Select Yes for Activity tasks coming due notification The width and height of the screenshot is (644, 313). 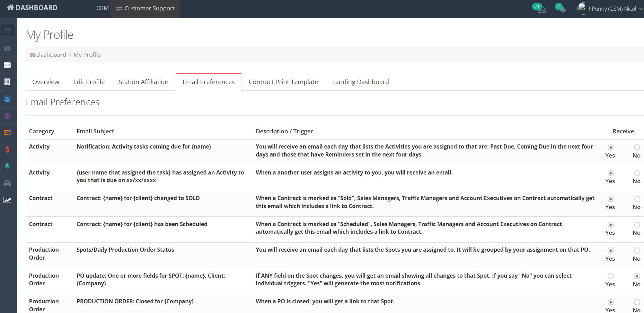click(611, 147)
